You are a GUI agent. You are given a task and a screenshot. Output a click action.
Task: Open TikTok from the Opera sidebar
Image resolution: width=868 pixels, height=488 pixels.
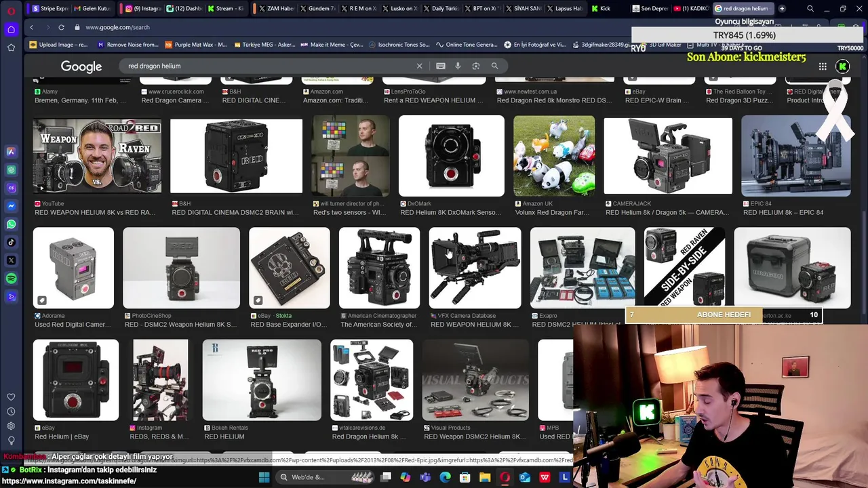coord(11,242)
